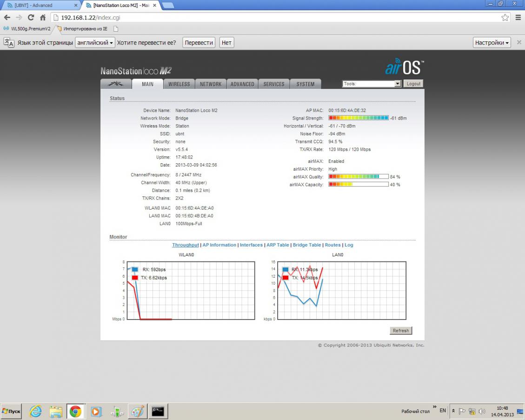Open the Импортировано из IE bookmarks folder
Viewport: 525px width, 420px height.
pos(82,29)
